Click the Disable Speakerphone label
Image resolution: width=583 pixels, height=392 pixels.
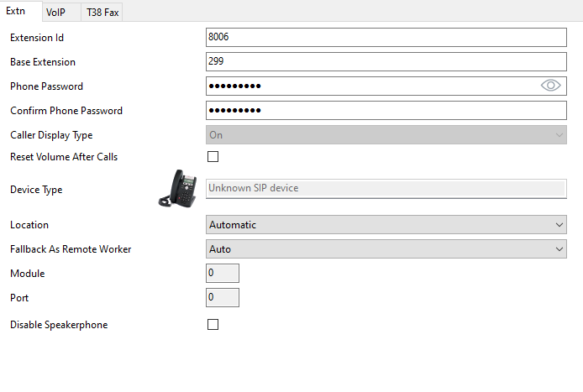click(x=59, y=325)
